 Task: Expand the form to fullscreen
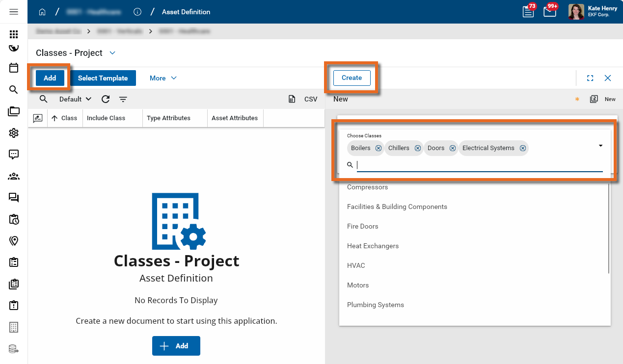coord(590,78)
